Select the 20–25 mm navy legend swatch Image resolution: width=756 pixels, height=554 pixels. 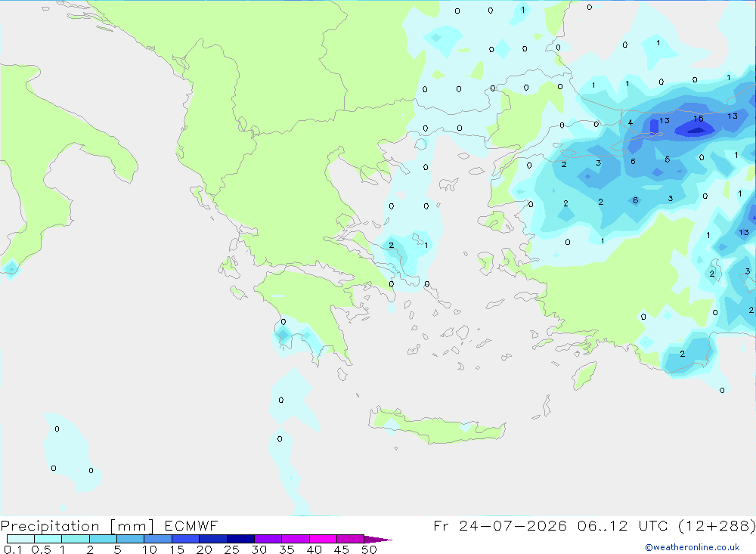(213, 539)
